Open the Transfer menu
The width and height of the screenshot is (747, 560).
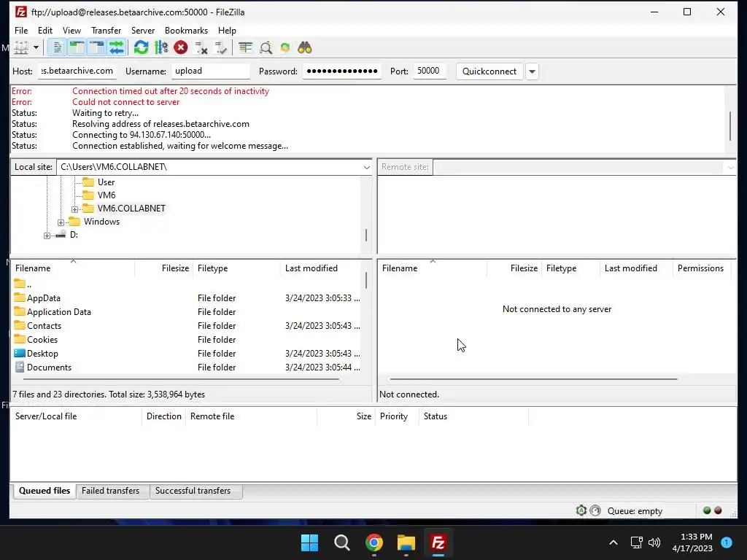(107, 31)
